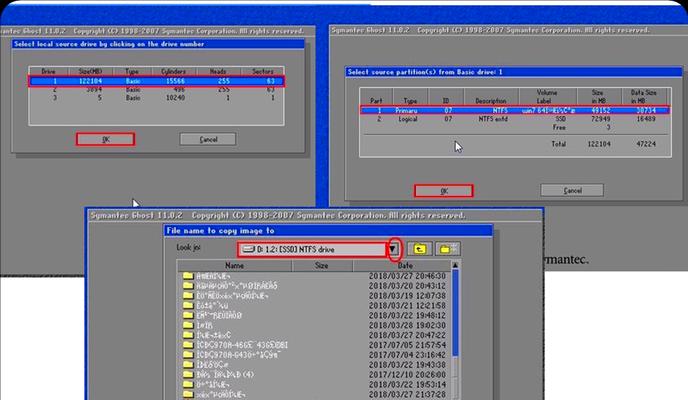Click OK in source drive dialog
Screen dimensions: 688x400
(105, 139)
